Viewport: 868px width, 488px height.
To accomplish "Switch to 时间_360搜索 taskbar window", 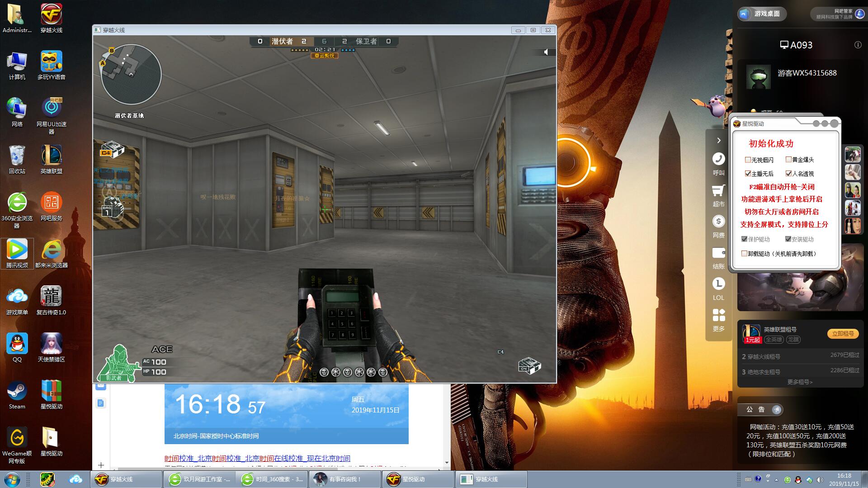I will point(272,479).
